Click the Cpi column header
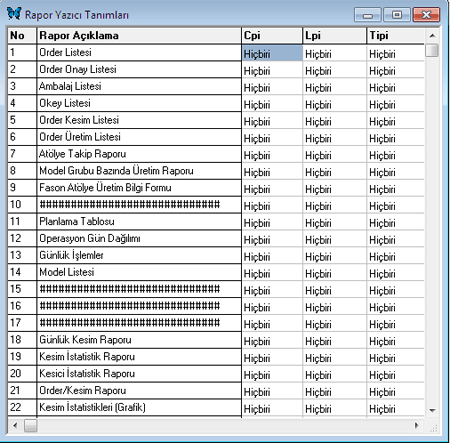Screen dimensions: 450x443 [272, 35]
